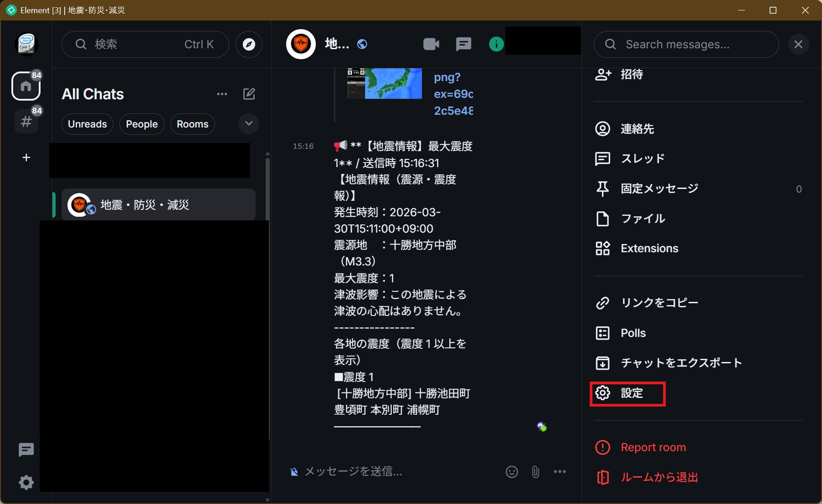The width and height of the screenshot is (822, 504).
Task: Open the threads panel from the room header
Action: pyautogui.click(x=463, y=44)
